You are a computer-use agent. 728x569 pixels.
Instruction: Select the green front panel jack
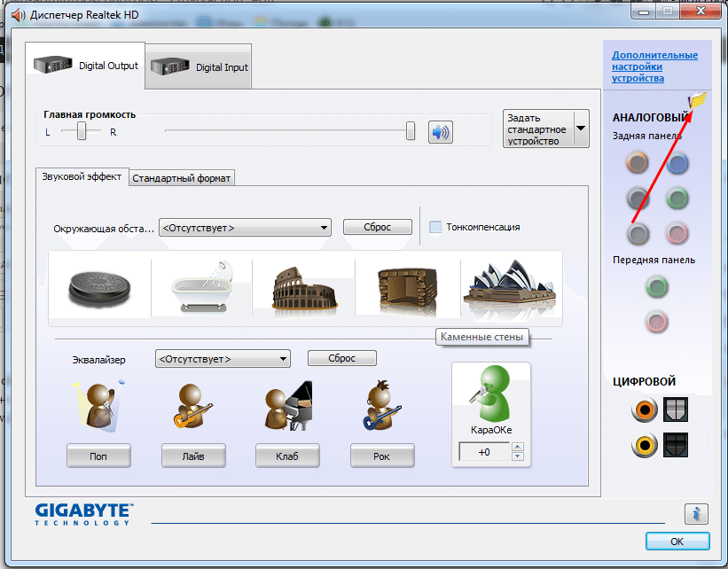click(656, 286)
